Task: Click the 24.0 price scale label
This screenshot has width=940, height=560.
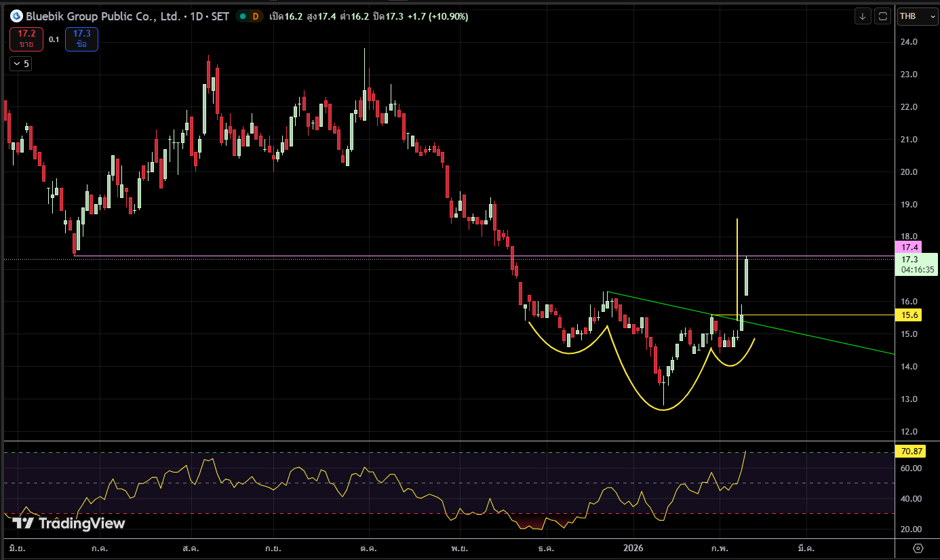Action: point(909,42)
